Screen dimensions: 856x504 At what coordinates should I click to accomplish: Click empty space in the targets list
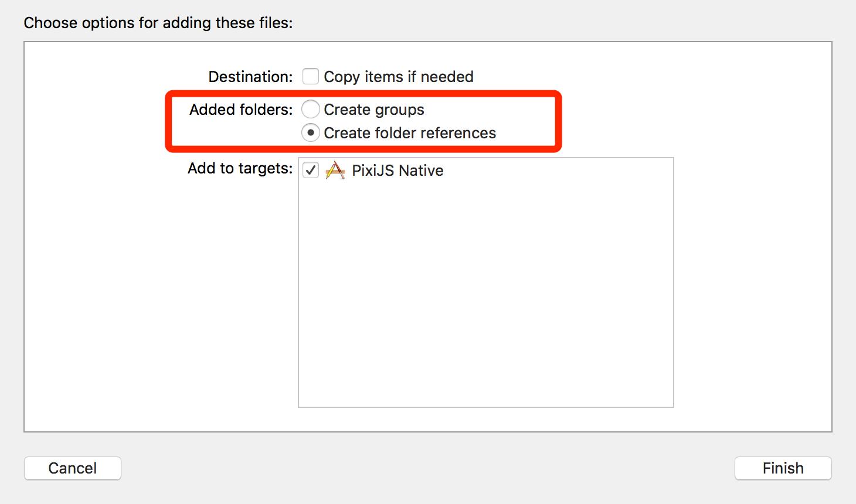(x=486, y=293)
